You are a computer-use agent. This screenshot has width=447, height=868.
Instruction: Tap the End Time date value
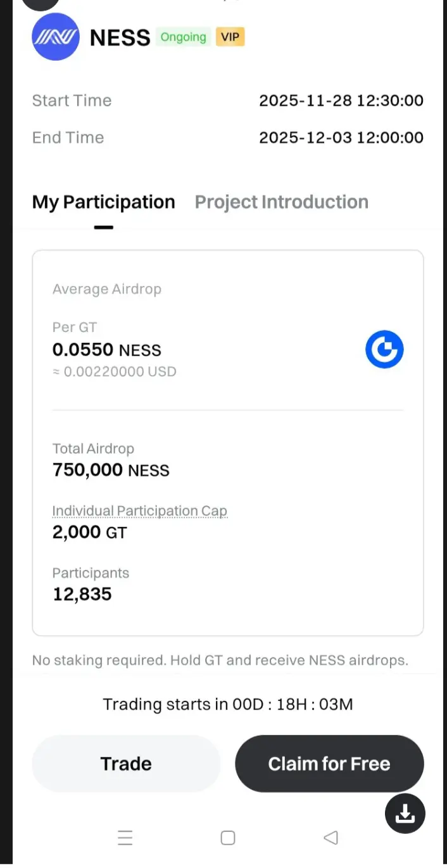pos(341,137)
